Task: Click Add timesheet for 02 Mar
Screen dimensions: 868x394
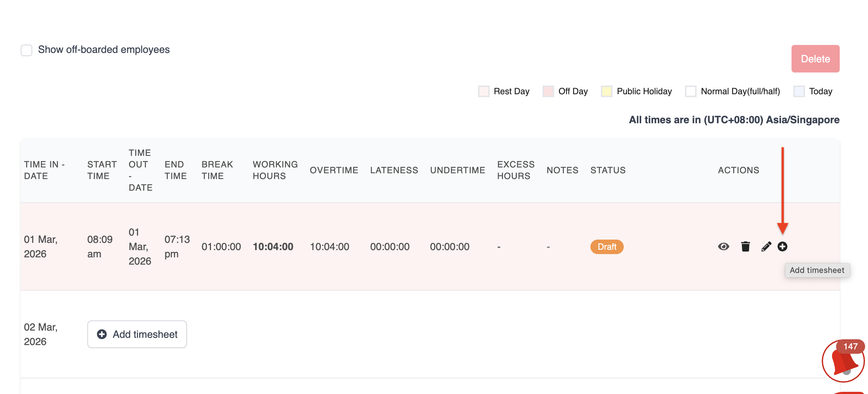Action: (137, 334)
